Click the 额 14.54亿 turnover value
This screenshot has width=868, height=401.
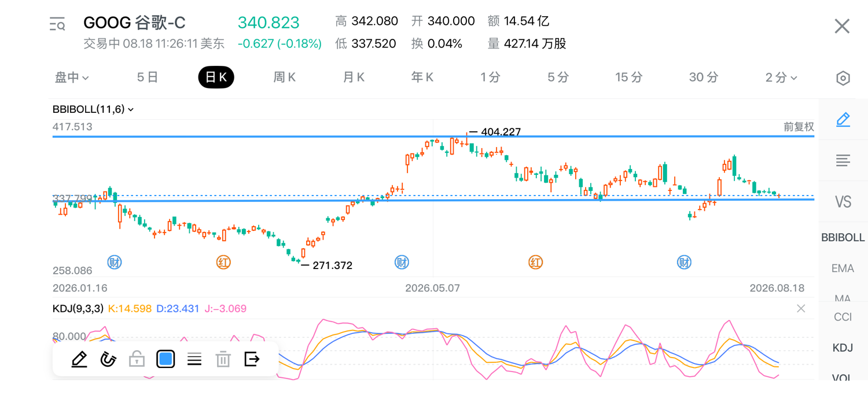tap(518, 21)
